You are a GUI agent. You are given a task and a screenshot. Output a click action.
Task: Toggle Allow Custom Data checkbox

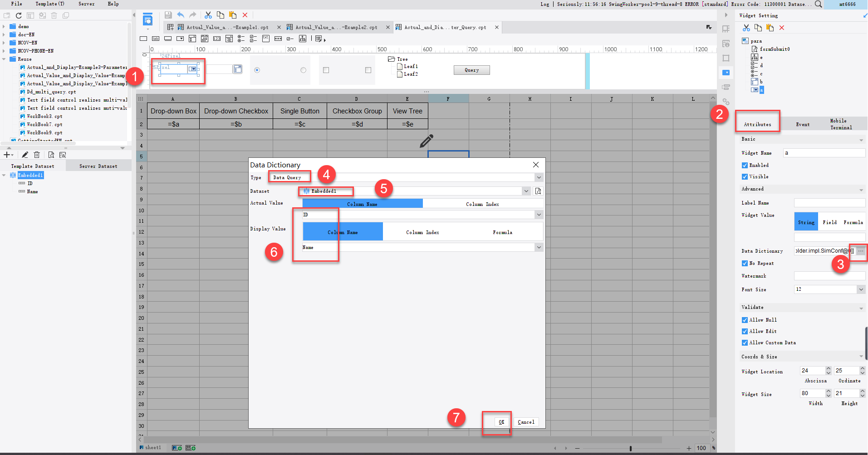745,342
